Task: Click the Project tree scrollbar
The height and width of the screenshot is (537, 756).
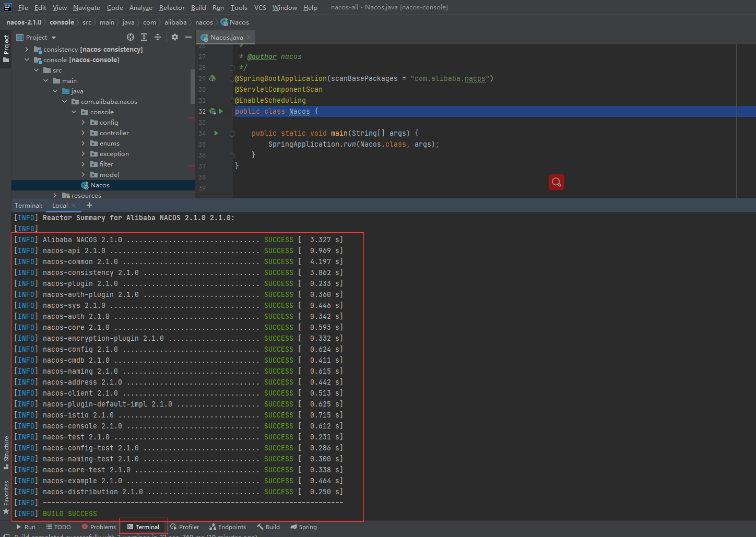Action: coord(193,86)
